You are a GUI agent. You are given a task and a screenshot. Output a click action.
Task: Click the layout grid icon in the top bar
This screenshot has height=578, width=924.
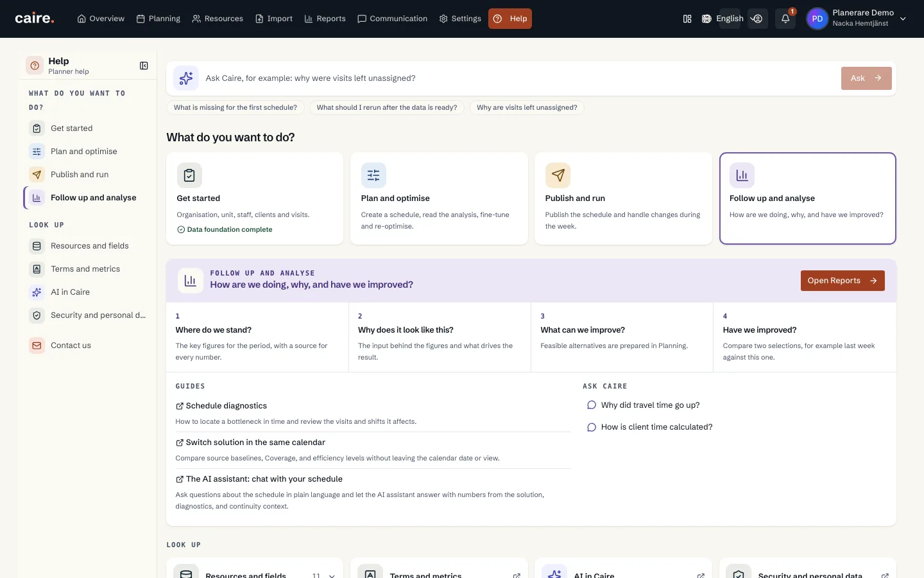coord(687,19)
